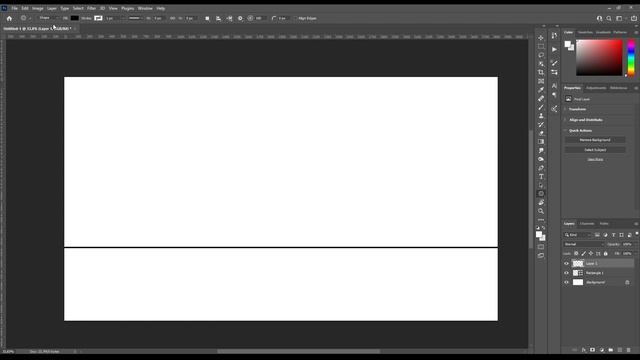Select the Crop tool

click(541, 73)
